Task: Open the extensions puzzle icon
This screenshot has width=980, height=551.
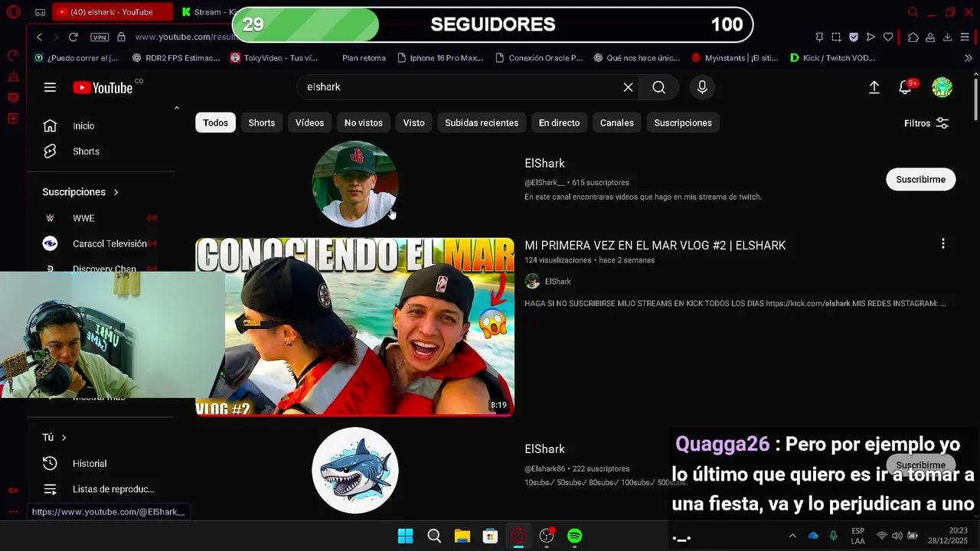Action: click(x=913, y=37)
